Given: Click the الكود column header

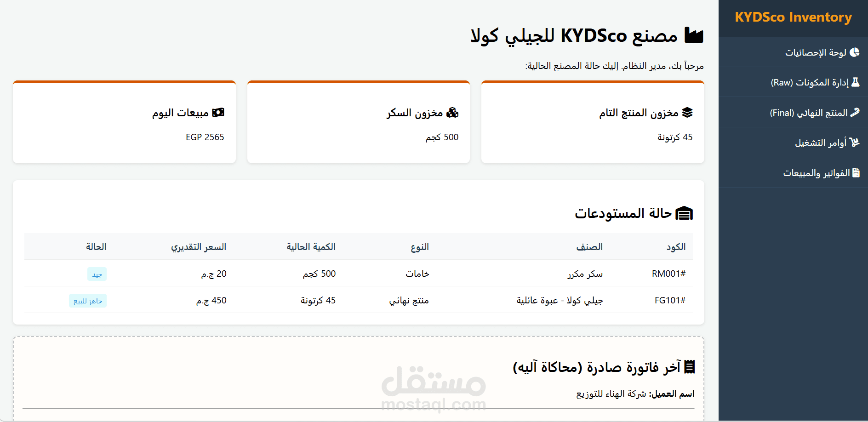Looking at the screenshot, I should click(x=676, y=247).
